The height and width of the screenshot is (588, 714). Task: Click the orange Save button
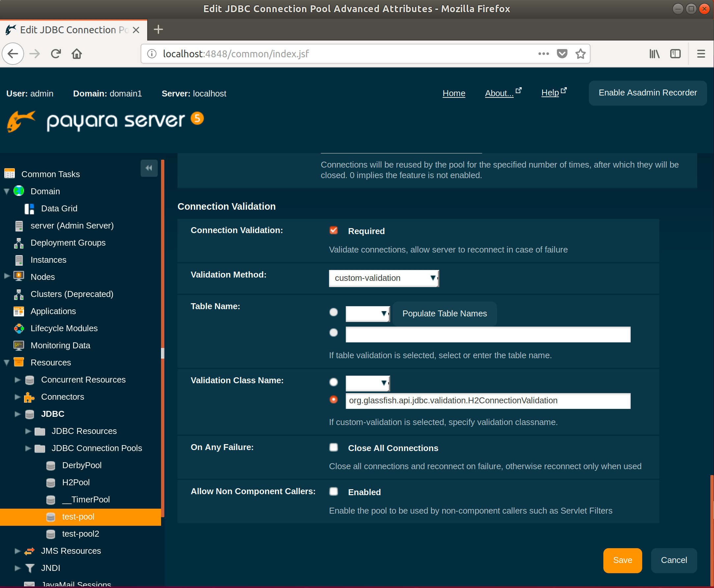[622, 560]
